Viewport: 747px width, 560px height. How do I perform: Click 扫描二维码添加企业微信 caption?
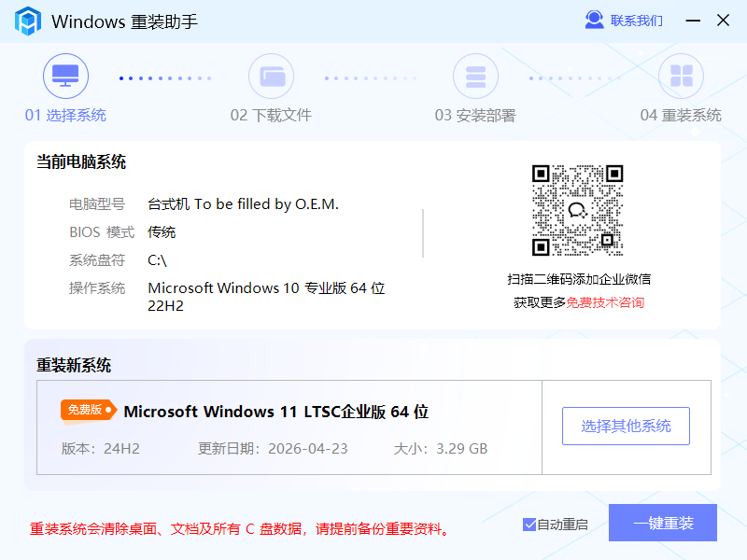click(579, 279)
